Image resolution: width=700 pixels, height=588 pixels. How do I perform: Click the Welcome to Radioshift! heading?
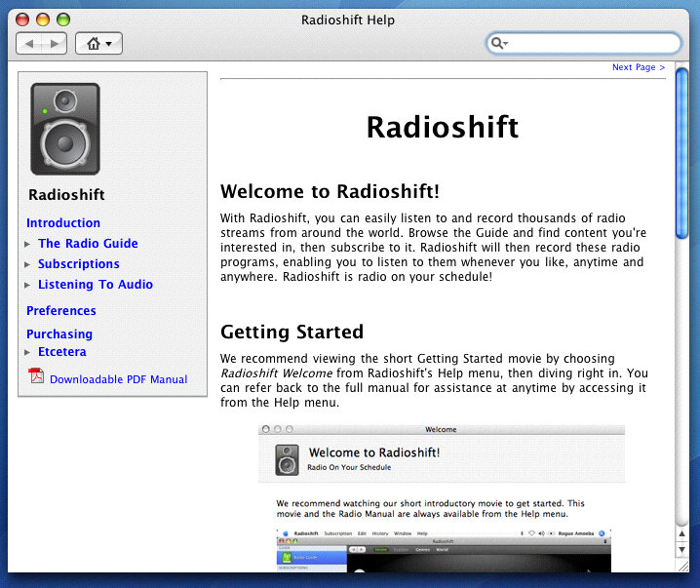[330, 191]
